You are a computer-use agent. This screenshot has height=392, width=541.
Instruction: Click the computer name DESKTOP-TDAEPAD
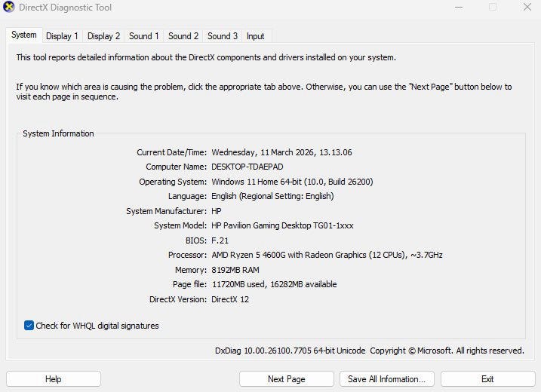(247, 167)
